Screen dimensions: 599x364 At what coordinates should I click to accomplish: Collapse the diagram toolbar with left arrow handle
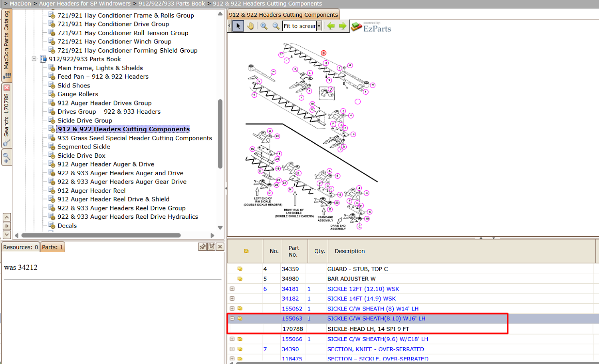coord(229,26)
